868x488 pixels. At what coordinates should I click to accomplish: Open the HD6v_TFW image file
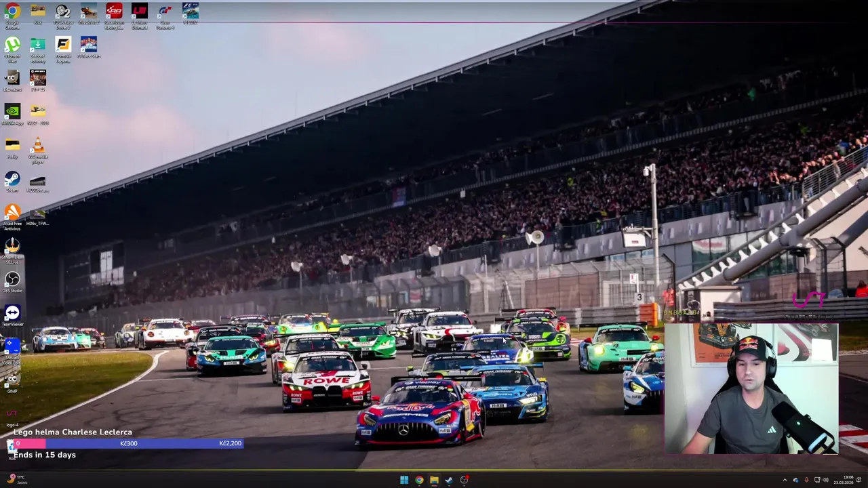click(x=38, y=218)
